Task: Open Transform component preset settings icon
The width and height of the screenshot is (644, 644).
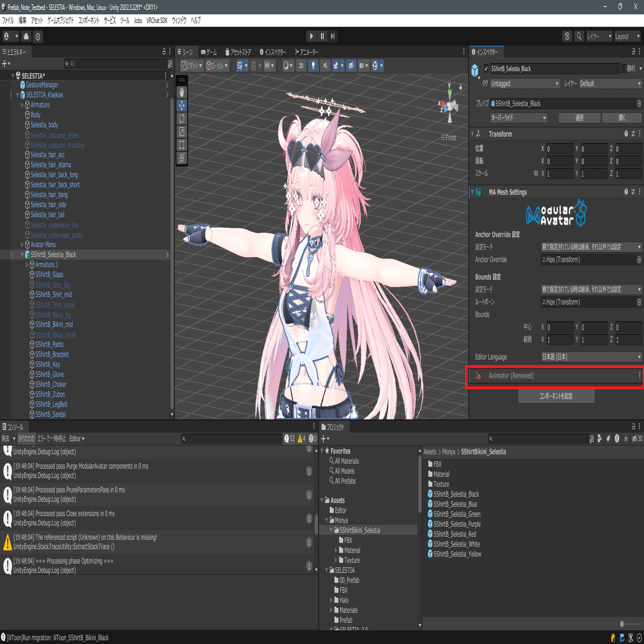Action: point(633,134)
